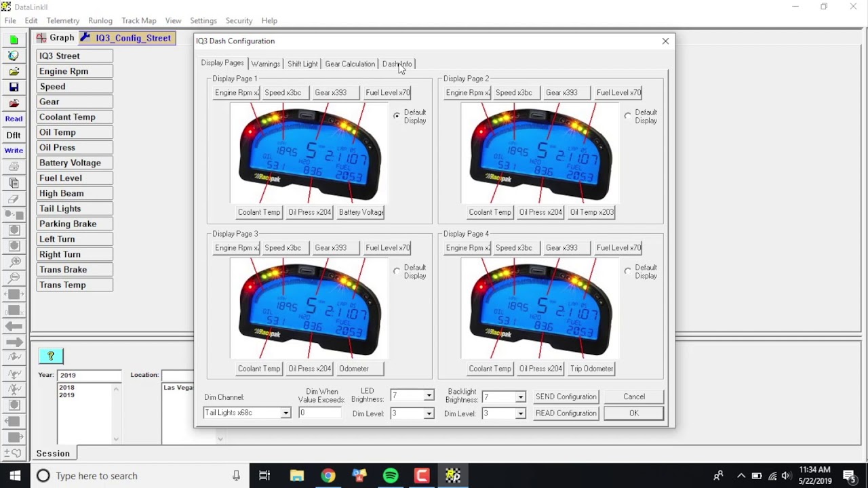Open File Explorer from the taskbar
The height and width of the screenshot is (488, 868).
point(296,476)
